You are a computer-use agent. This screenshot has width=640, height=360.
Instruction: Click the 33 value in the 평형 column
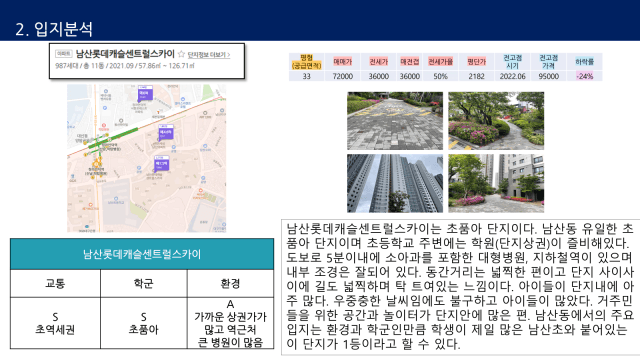[307, 76]
